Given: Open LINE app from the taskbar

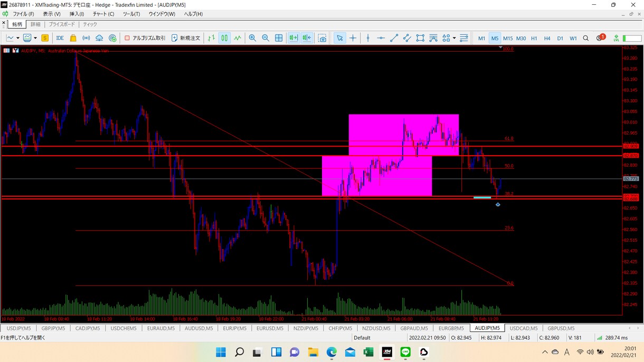Looking at the screenshot, I should [x=405, y=352].
